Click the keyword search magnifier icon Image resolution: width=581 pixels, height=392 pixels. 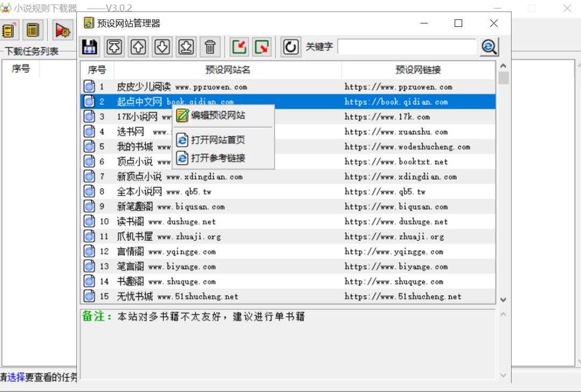click(x=488, y=47)
